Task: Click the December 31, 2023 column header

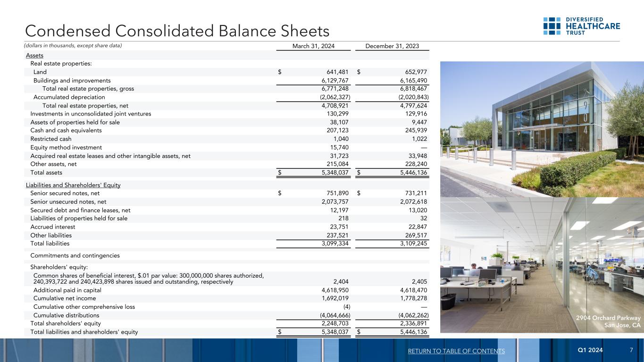Action: click(x=392, y=46)
